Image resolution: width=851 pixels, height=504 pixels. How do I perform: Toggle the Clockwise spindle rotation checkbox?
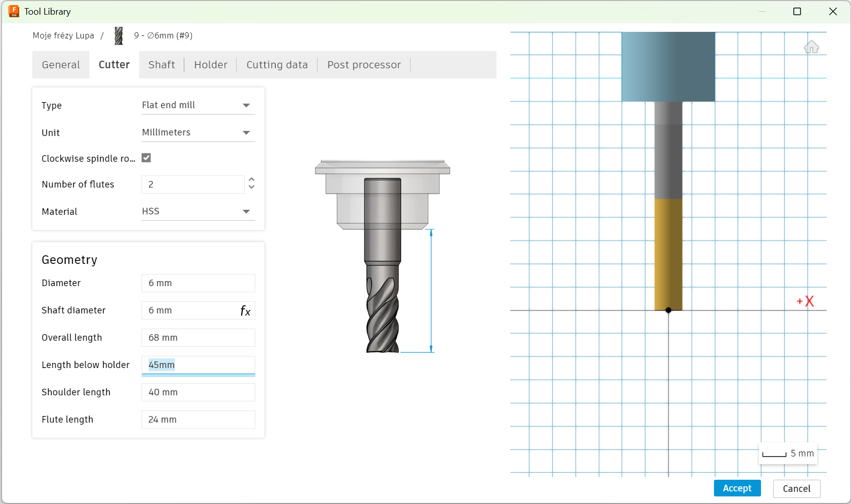pyautogui.click(x=146, y=158)
